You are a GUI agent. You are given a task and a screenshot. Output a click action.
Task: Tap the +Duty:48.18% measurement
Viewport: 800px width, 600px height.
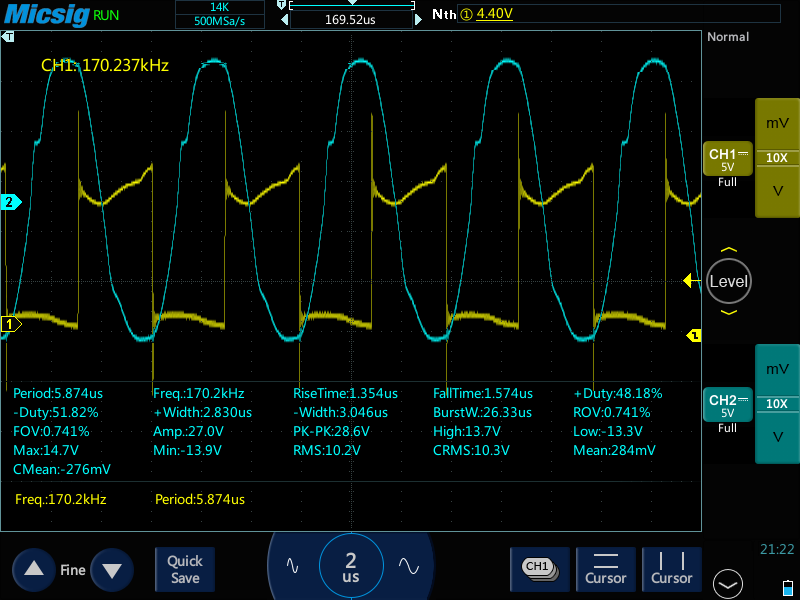click(x=617, y=393)
